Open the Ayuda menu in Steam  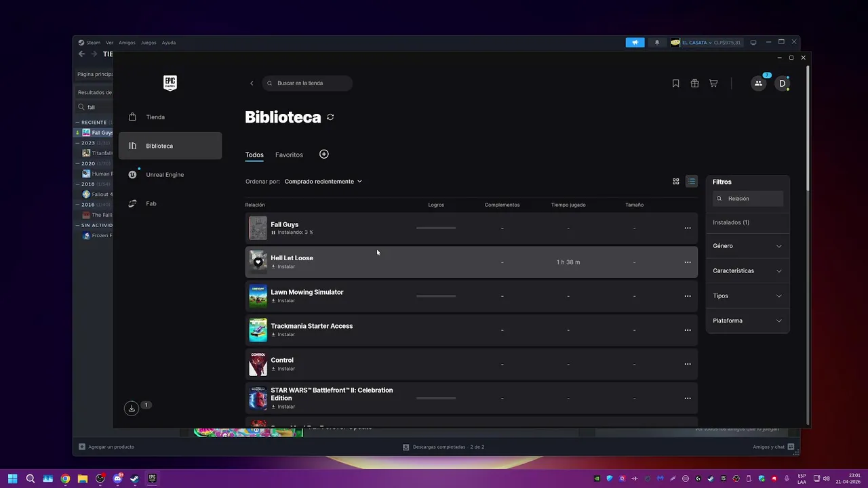pos(169,43)
